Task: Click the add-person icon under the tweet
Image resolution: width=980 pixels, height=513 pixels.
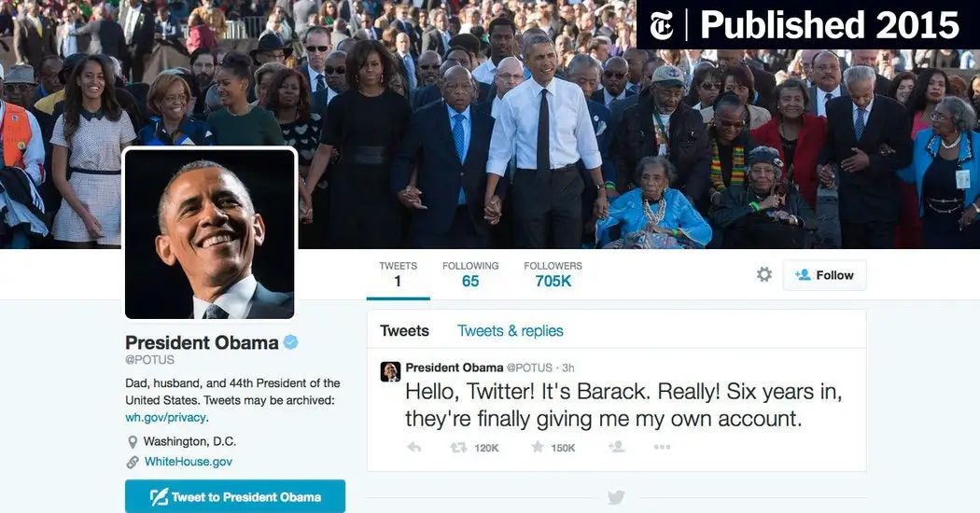Action: pyautogui.click(x=616, y=447)
